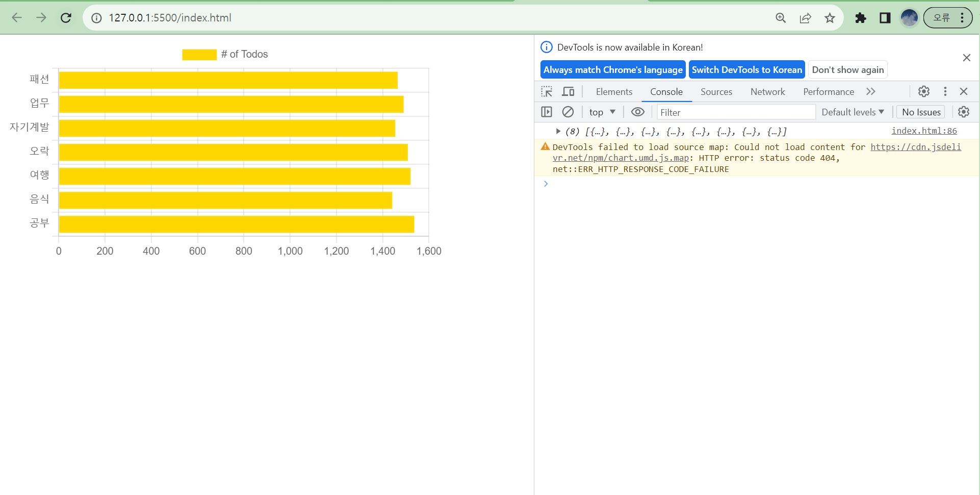Viewport: 980px width, 495px height.
Task: Show more DevTools tabs via chevrons
Action: point(870,91)
